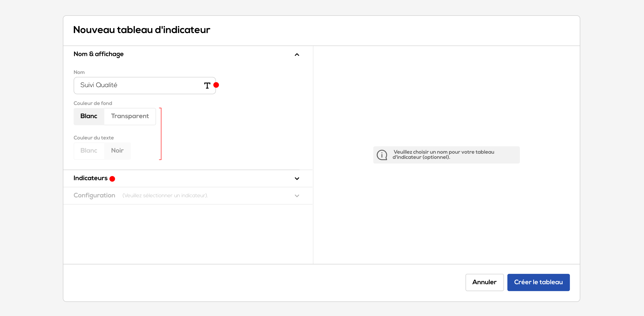Select Blanc text color
Viewport: 644px width, 316px height.
[89, 151]
